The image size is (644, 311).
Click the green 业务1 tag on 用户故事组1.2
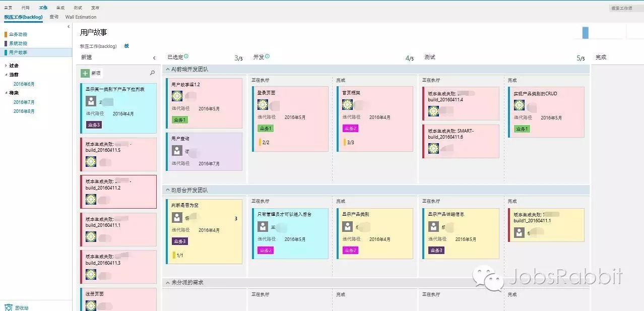coord(180,120)
